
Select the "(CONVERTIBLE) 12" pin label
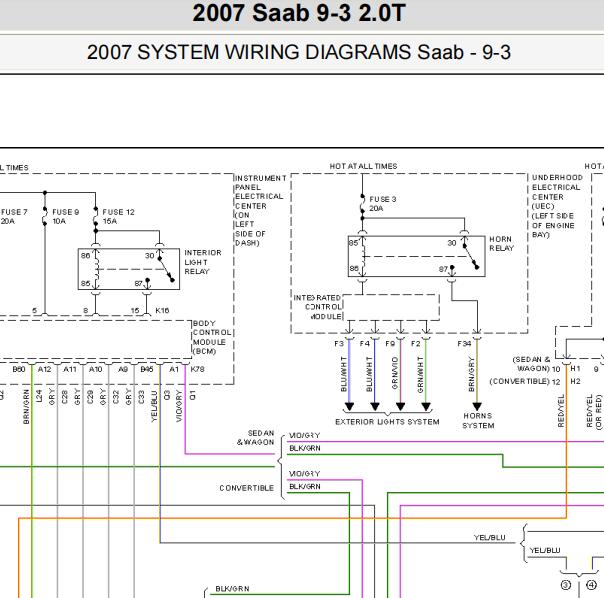point(525,381)
